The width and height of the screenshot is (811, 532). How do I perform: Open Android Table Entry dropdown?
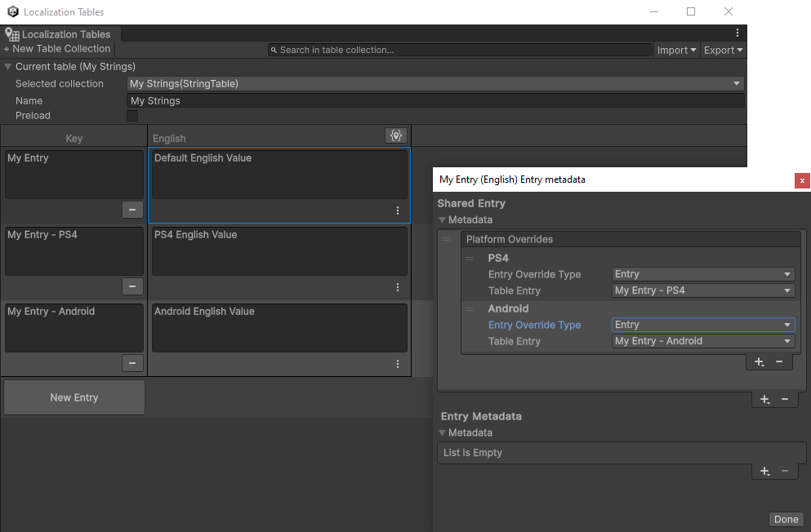(x=703, y=341)
